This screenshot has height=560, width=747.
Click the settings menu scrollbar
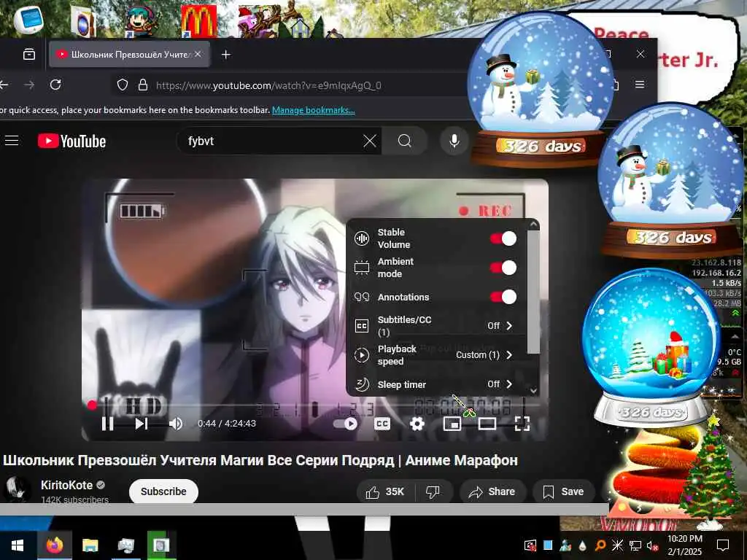pos(533,292)
